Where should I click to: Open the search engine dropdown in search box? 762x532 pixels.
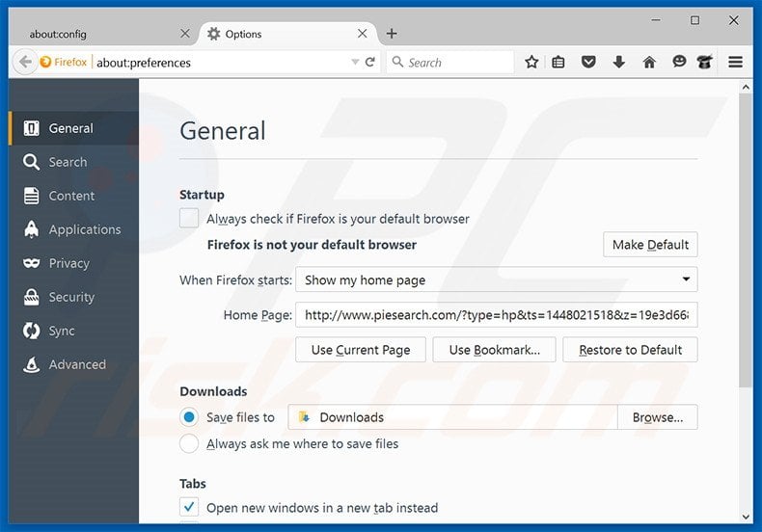397,62
